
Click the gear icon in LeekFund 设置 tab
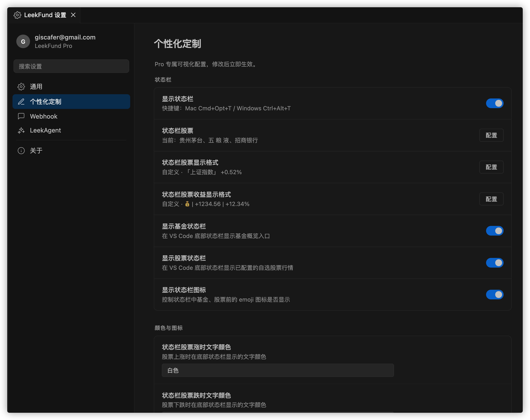coord(18,15)
